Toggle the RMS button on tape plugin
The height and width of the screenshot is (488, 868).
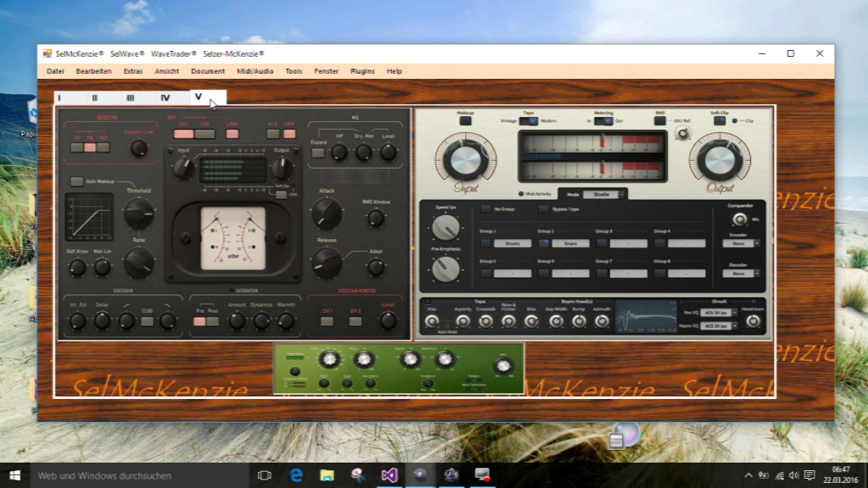[659, 120]
